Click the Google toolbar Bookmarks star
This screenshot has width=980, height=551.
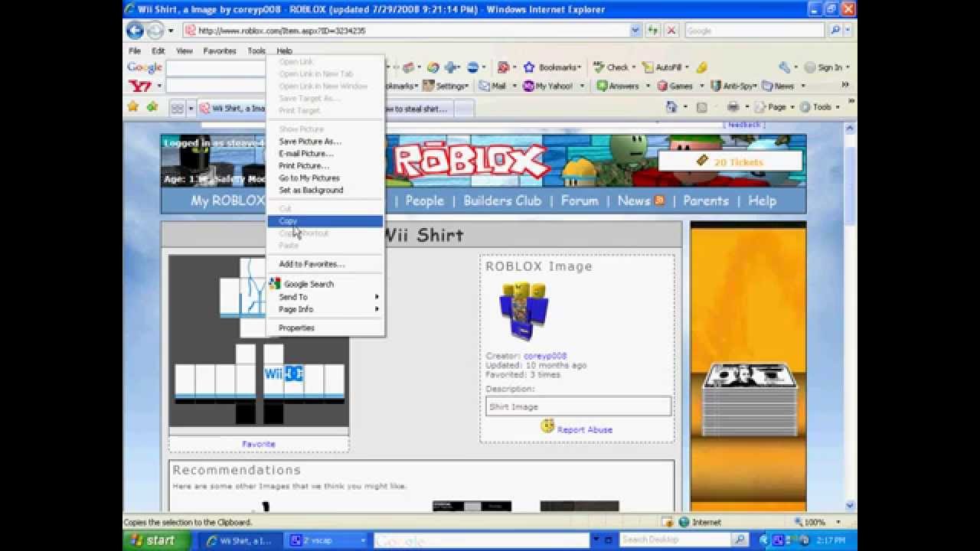(529, 67)
